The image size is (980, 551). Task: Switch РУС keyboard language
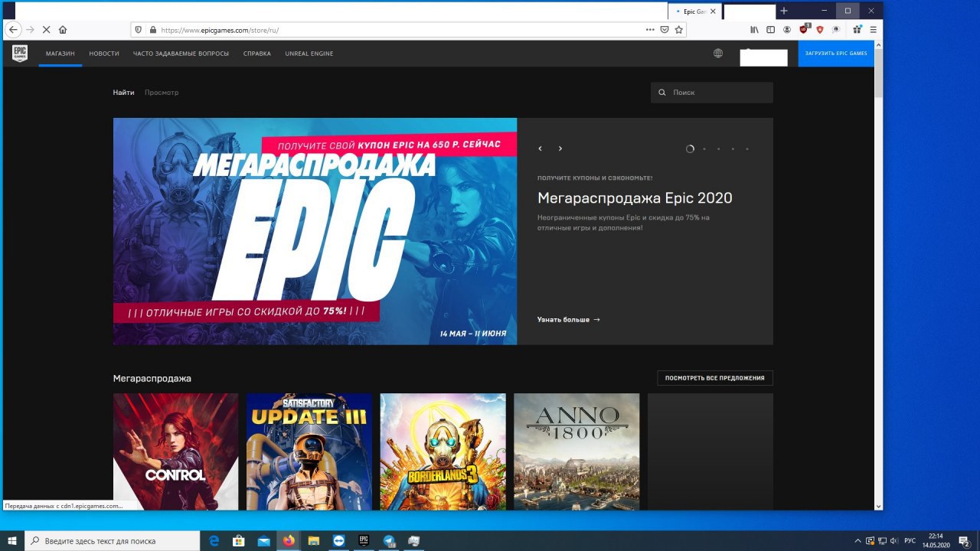pyautogui.click(x=910, y=540)
